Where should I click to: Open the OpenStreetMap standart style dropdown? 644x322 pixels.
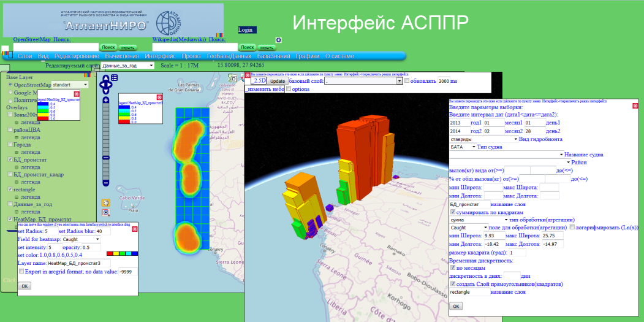point(69,85)
